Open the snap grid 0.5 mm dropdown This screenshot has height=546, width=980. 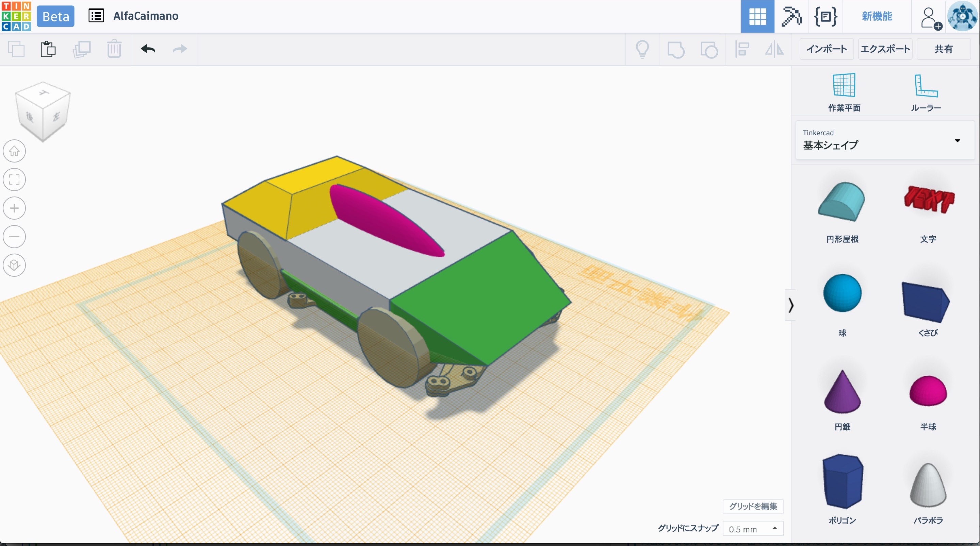pos(752,529)
